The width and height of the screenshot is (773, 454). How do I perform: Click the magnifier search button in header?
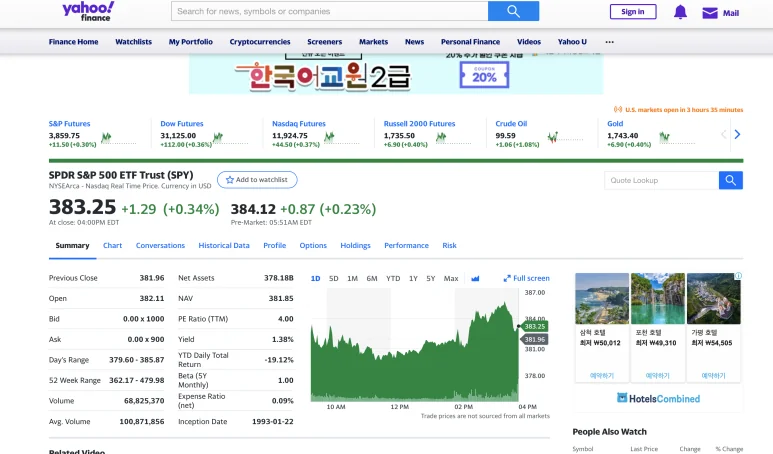513,11
